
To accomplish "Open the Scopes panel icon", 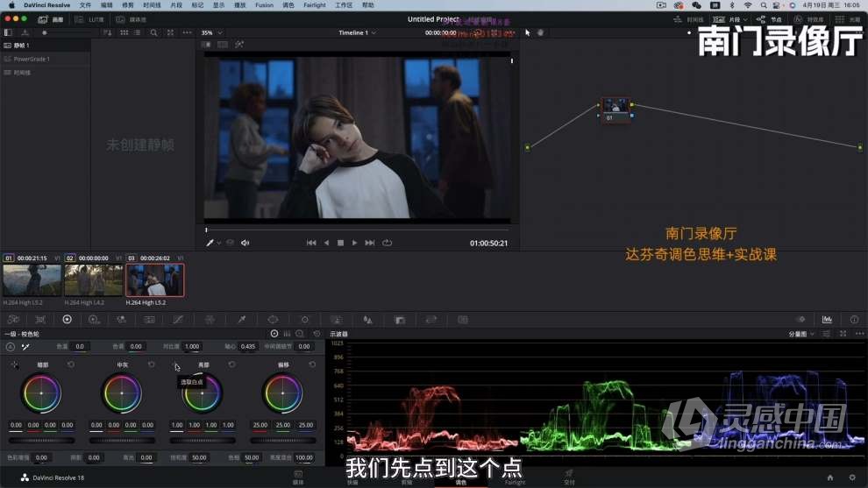I will click(x=827, y=319).
